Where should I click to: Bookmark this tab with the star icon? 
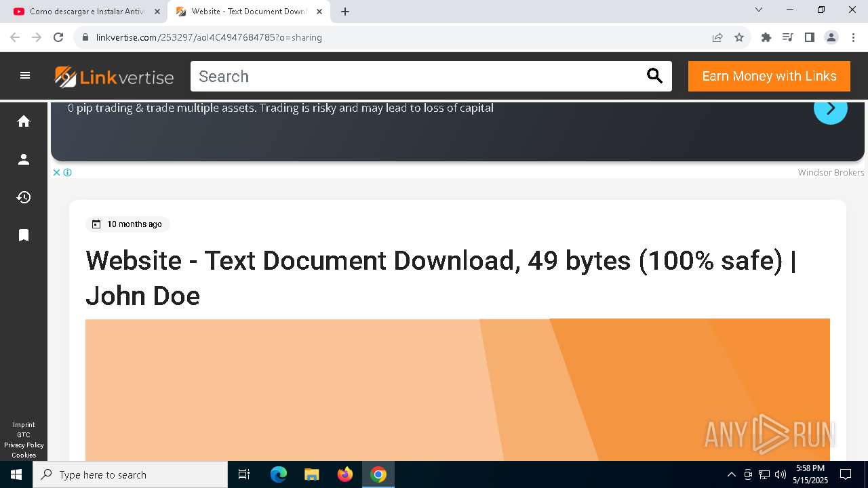(x=739, y=37)
